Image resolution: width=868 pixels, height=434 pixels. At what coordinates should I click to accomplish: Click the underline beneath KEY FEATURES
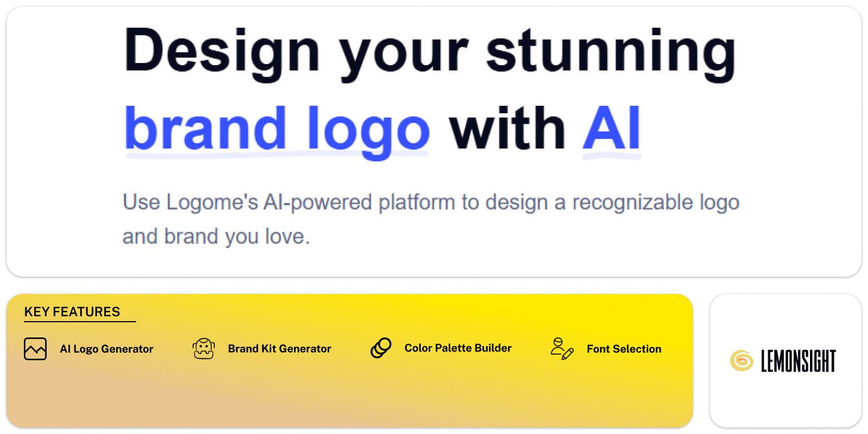click(x=80, y=322)
